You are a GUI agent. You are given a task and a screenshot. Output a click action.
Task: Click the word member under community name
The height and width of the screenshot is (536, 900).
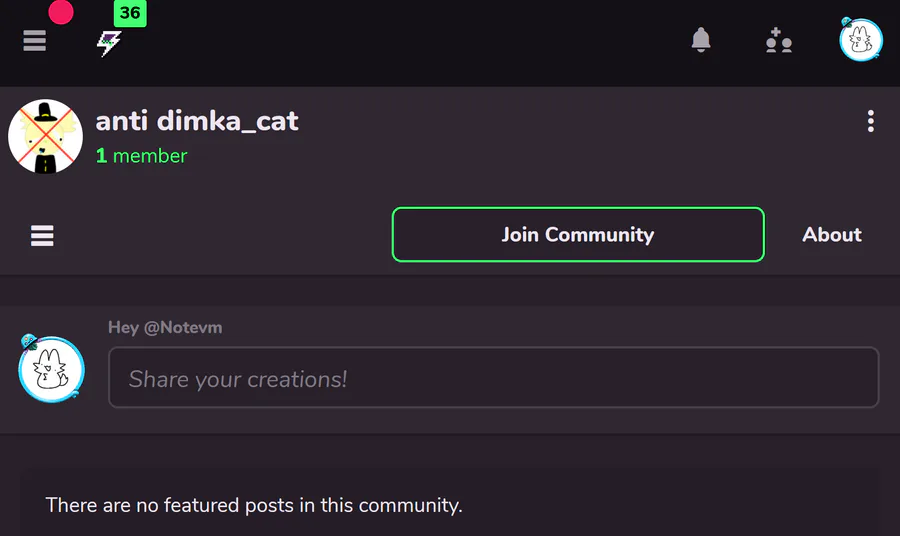[x=150, y=156]
